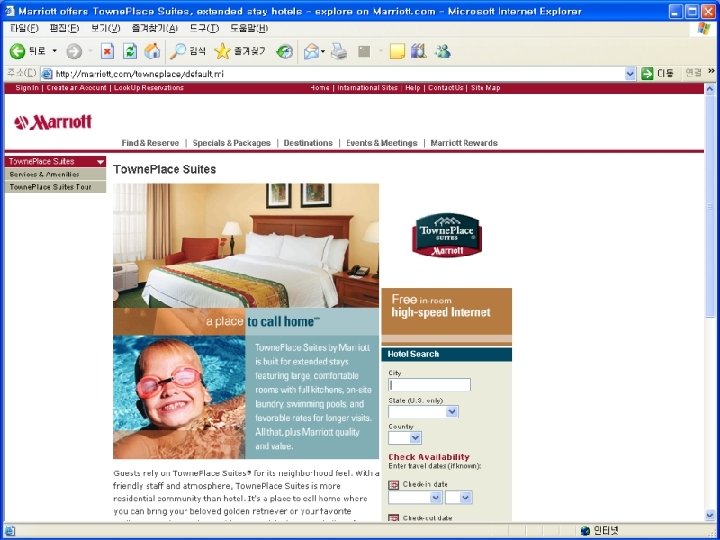Open the Help (도움말) menu
Viewport: 720px width, 540px height.
coord(249,28)
